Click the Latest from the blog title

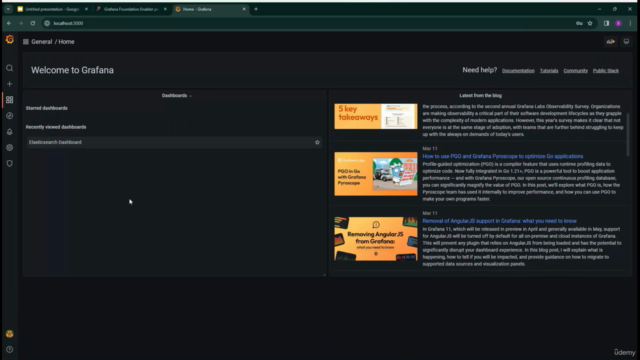[480, 96]
